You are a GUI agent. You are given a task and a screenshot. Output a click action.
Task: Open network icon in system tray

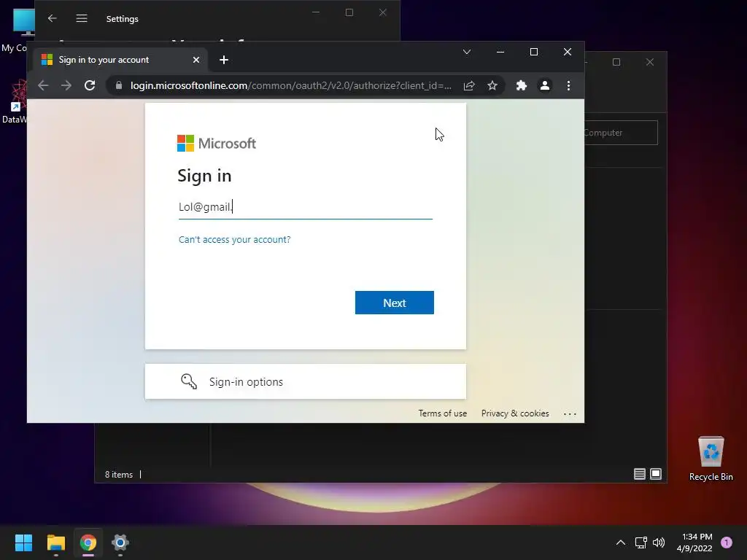coord(640,542)
